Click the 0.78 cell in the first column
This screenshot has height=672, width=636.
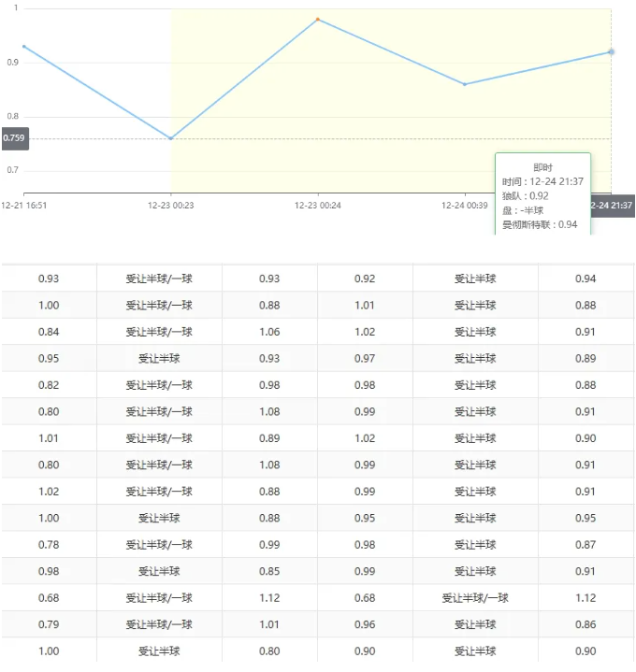click(49, 545)
